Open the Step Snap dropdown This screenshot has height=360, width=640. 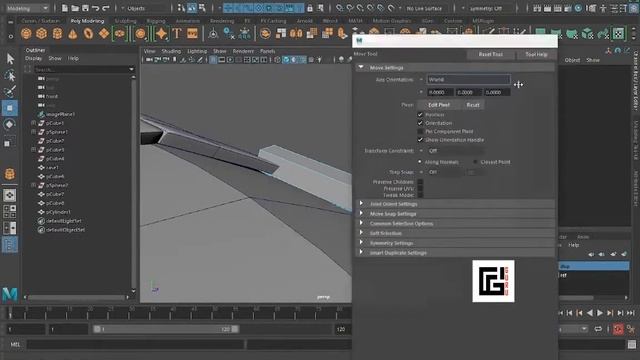click(445, 172)
